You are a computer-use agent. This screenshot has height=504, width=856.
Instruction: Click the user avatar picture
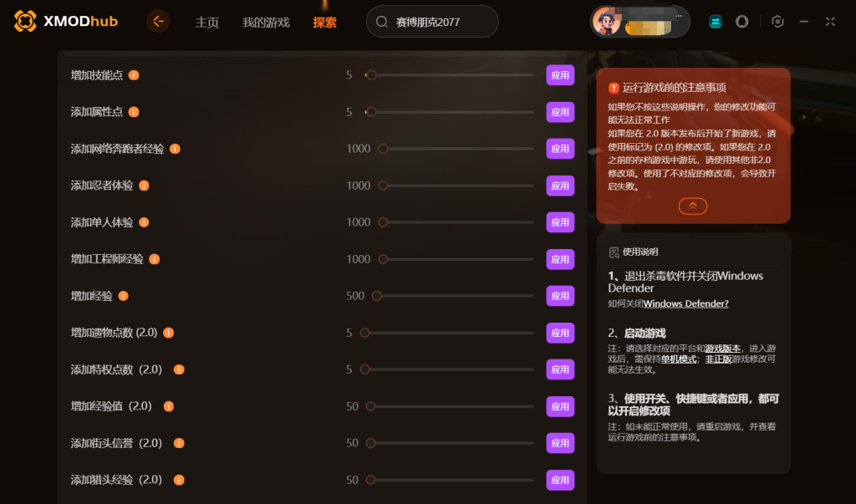tap(606, 22)
